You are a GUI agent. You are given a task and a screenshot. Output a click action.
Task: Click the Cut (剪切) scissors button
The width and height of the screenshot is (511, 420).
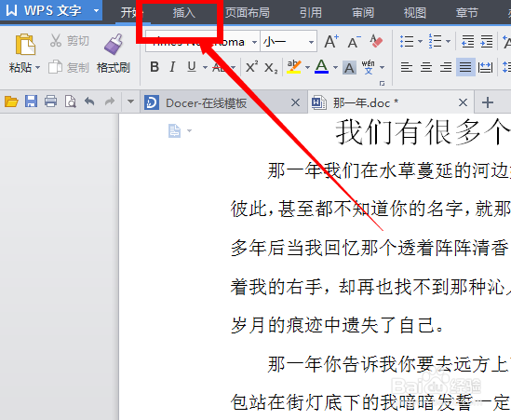click(69, 41)
